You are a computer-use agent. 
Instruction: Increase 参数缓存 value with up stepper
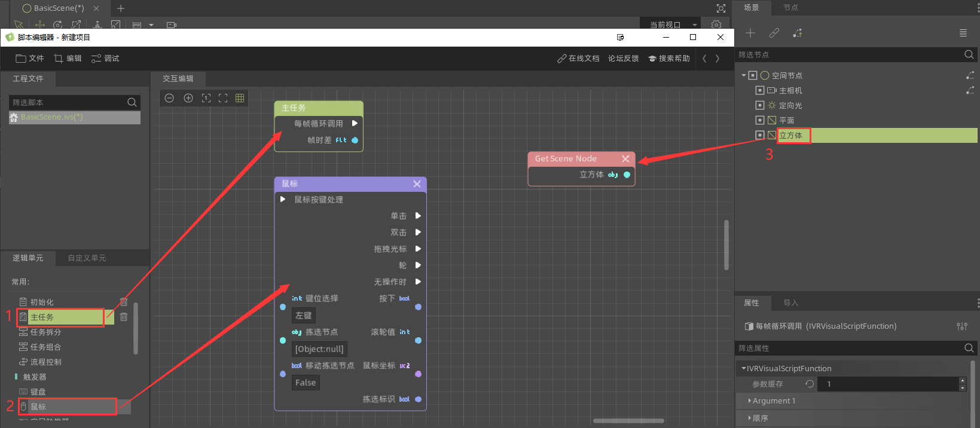pos(962,380)
